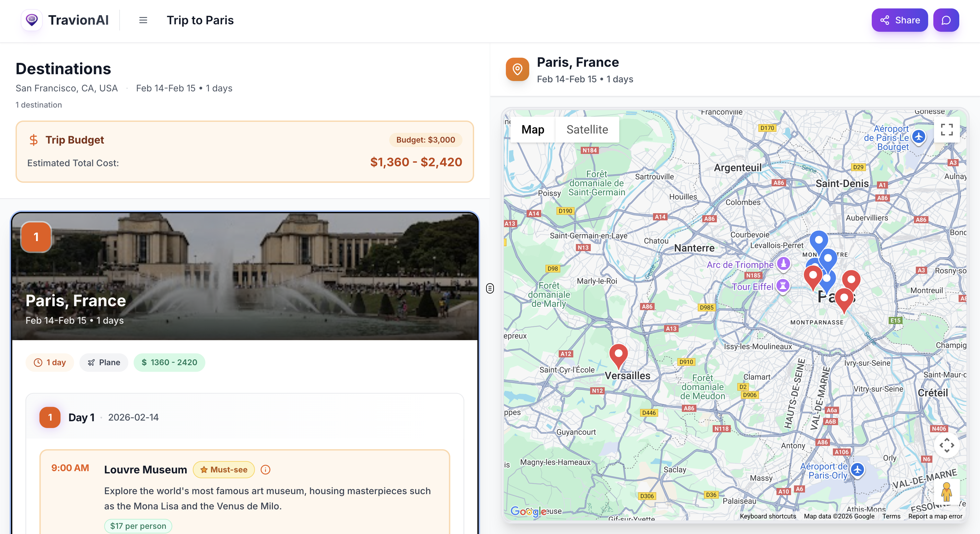Click the Share button

[899, 20]
